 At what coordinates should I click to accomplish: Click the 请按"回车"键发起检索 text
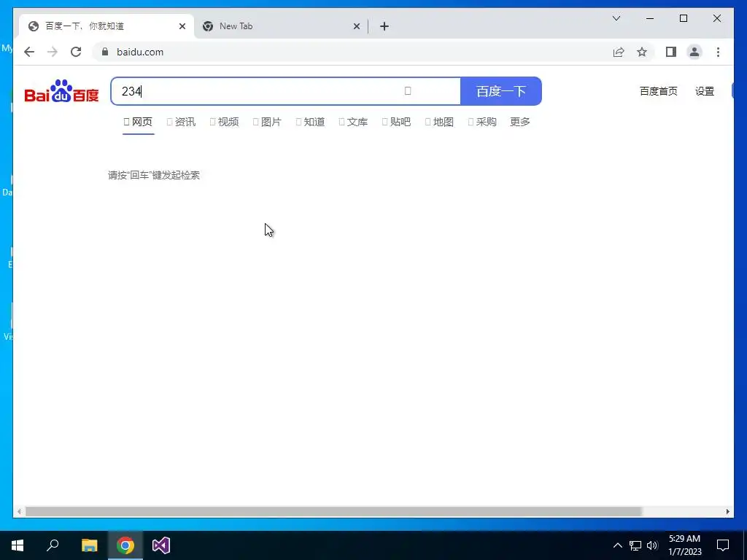coord(154,175)
